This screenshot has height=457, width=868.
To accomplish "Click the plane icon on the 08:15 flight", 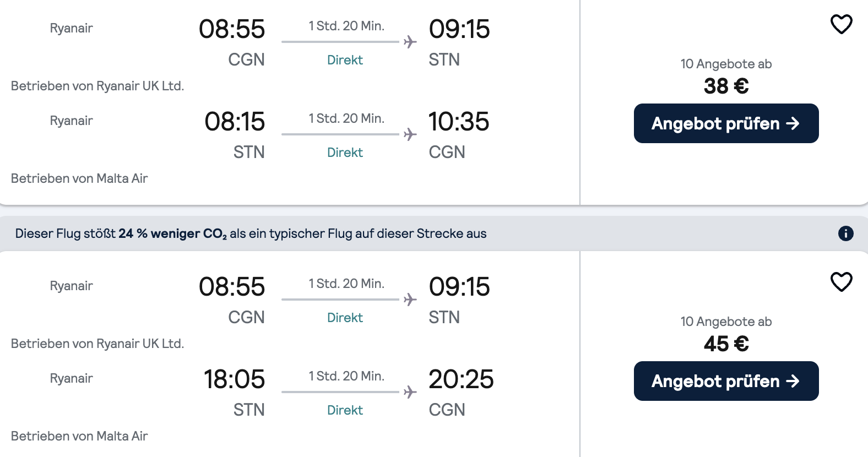I will coord(410,134).
